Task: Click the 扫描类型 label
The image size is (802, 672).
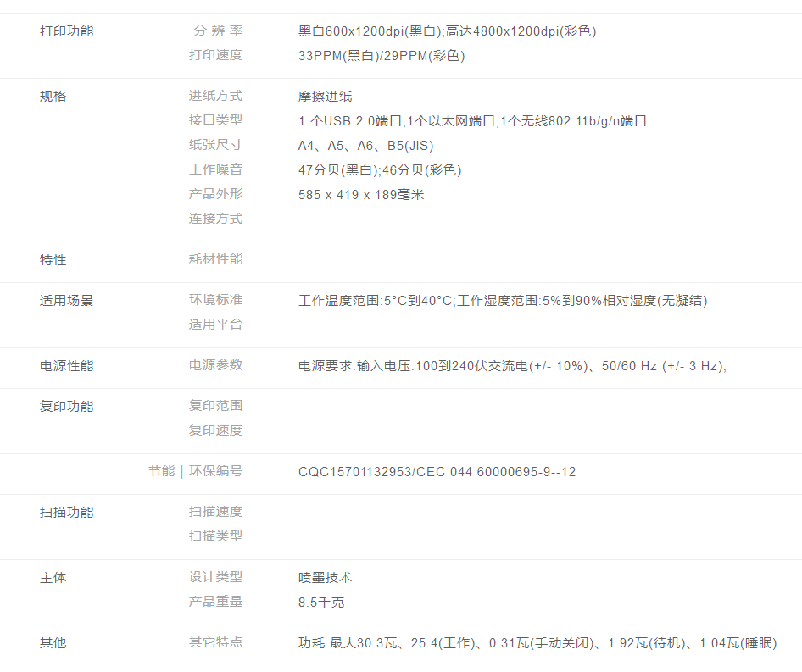Action: click(215, 536)
